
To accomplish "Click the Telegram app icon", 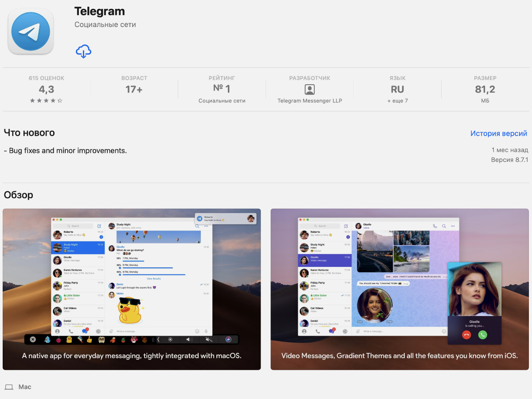I will (31, 31).
